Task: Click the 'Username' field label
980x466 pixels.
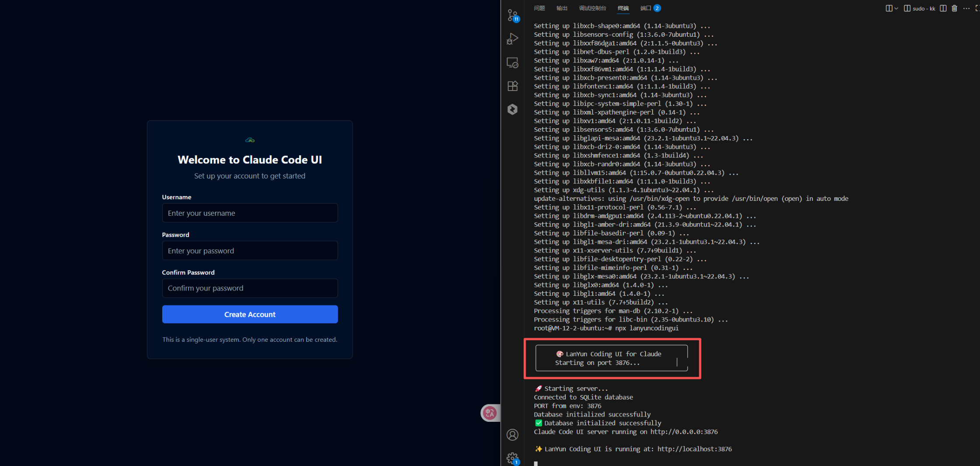Action: 177,197
